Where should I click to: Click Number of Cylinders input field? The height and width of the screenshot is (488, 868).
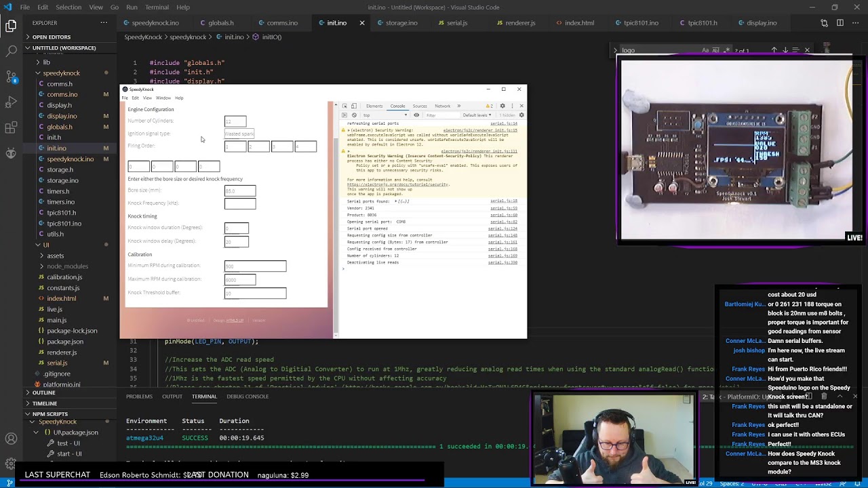click(235, 121)
